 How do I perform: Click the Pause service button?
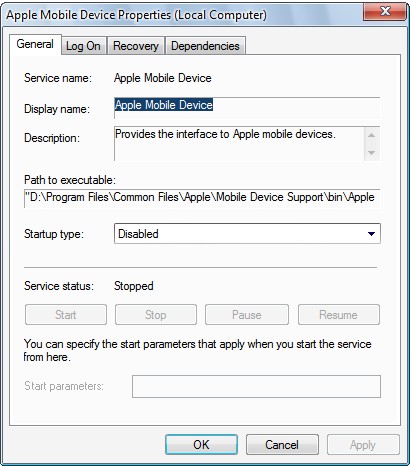[x=247, y=314]
